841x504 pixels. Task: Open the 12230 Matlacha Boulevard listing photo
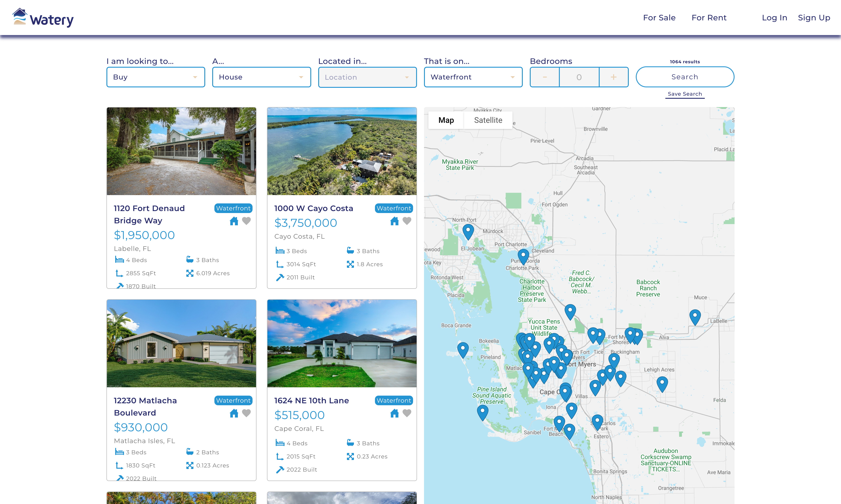pyautogui.click(x=181, y=343)
